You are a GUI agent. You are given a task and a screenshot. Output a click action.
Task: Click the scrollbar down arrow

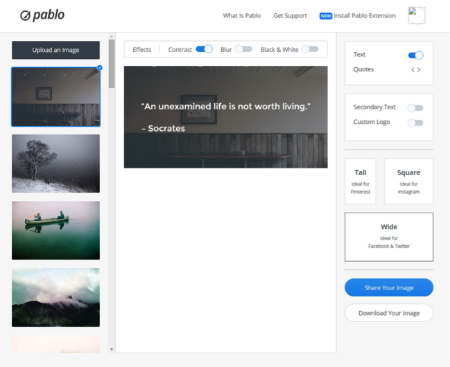pyautogui.click(x=112, y=349)
